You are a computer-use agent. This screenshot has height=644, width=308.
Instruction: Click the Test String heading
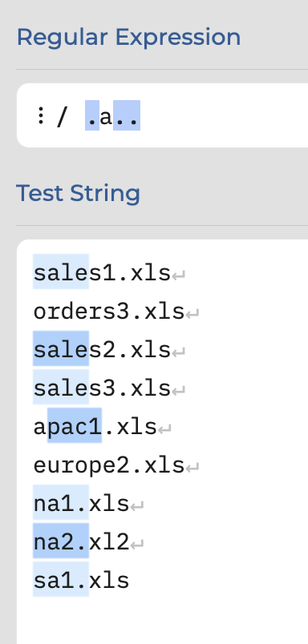click(78, 194)
